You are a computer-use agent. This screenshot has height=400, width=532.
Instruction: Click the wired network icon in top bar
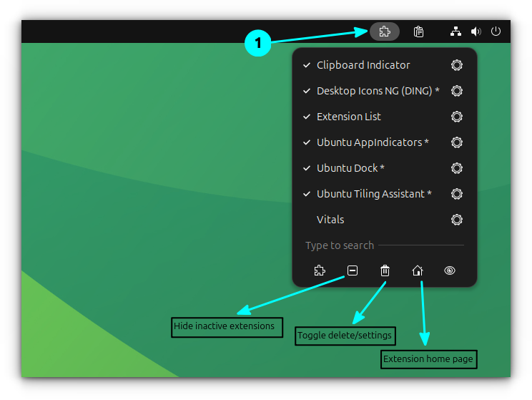[455, 31]
